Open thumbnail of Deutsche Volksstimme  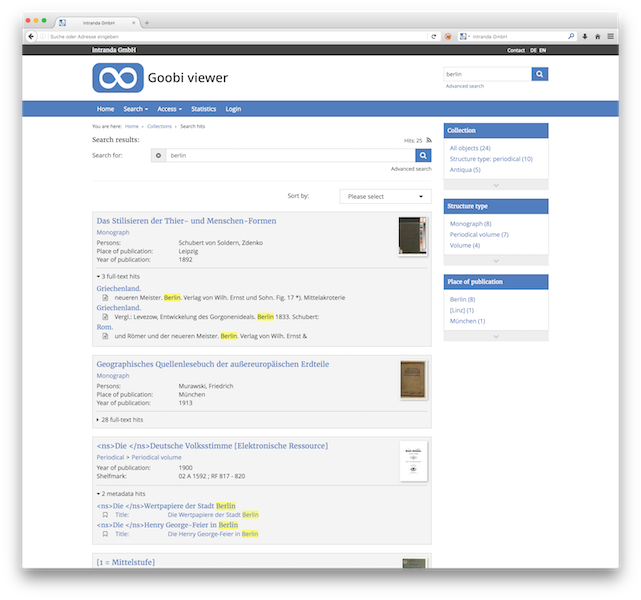[413, 461]
